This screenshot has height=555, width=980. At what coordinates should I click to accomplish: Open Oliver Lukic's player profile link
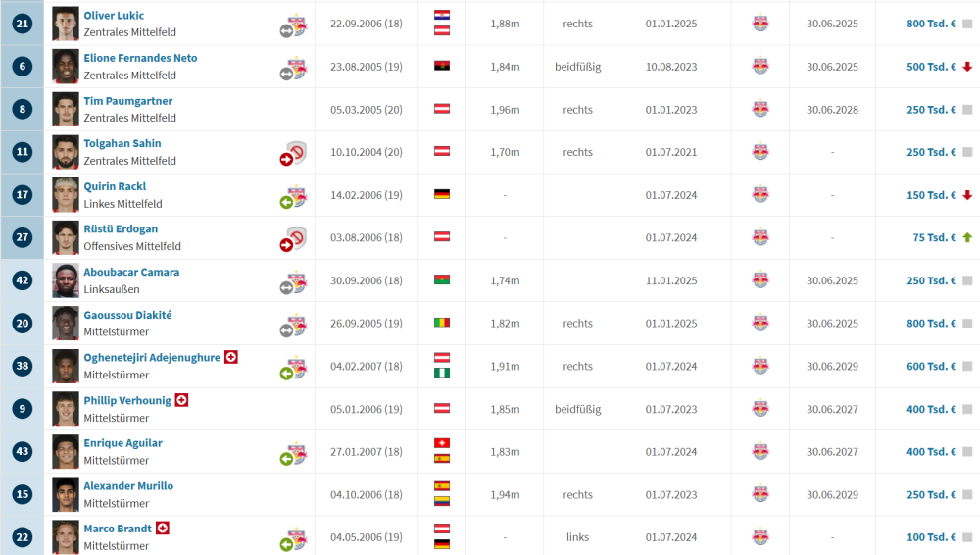point(114,16)
